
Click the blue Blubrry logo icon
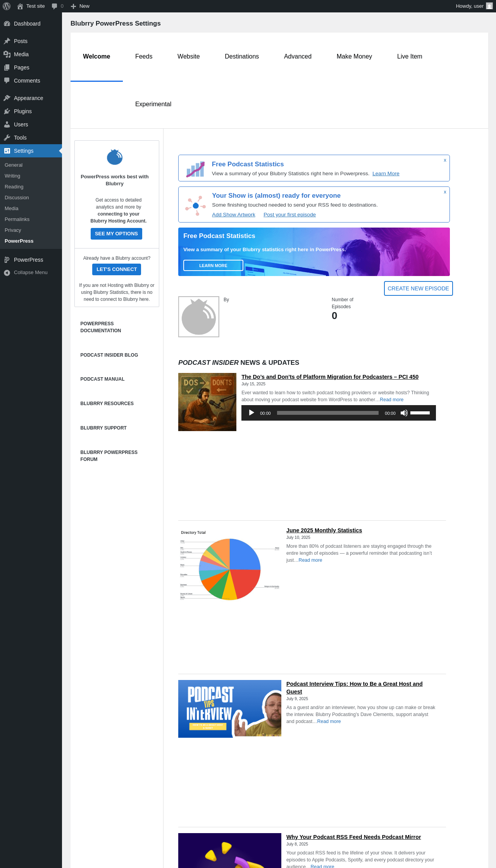115,157
